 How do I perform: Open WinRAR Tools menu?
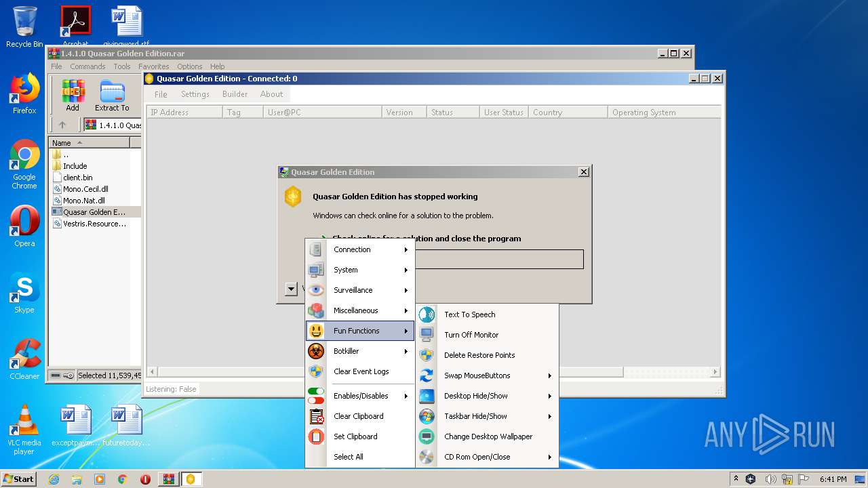pyautogui.click(x=122, y=66)
